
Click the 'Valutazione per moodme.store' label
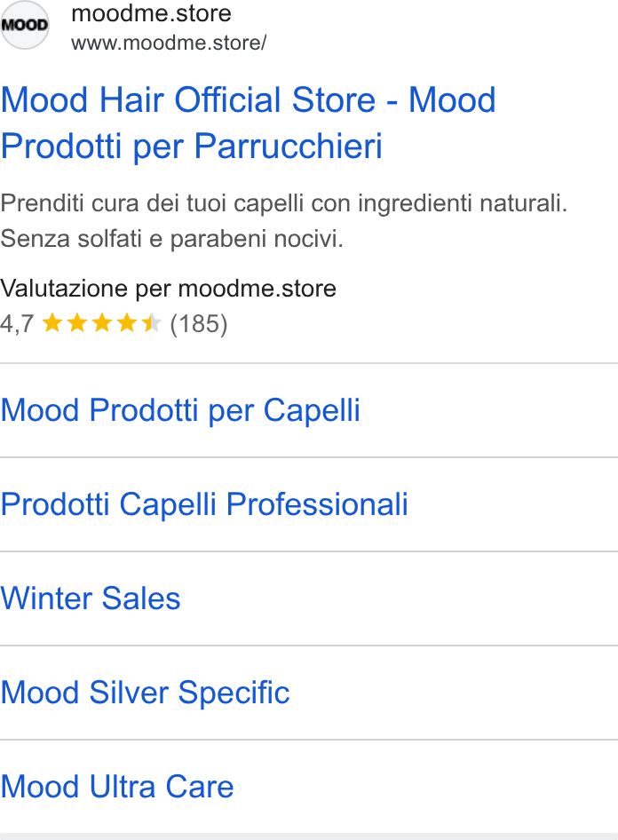coord(168,289)
